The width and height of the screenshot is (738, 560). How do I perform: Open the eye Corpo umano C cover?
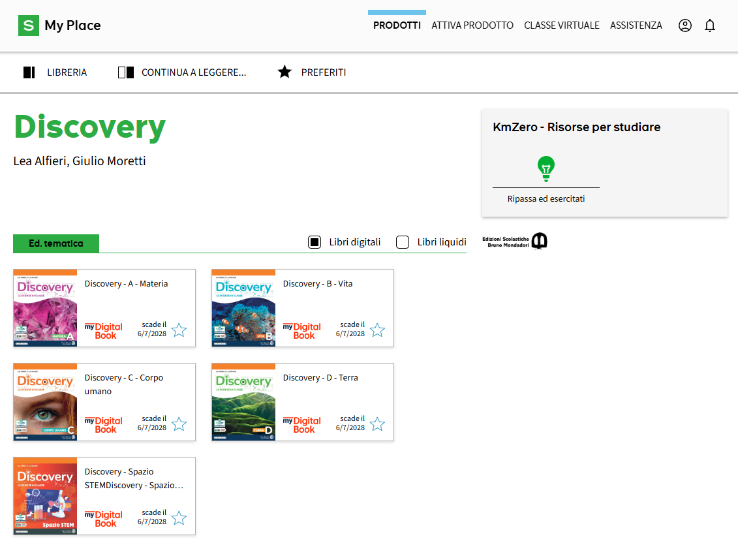coord(45,402)
